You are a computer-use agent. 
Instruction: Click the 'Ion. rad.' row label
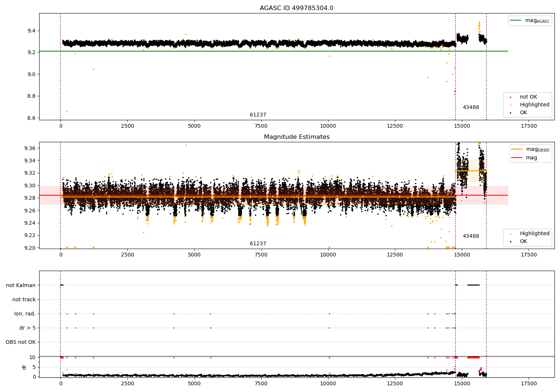(x=25, y=314)
